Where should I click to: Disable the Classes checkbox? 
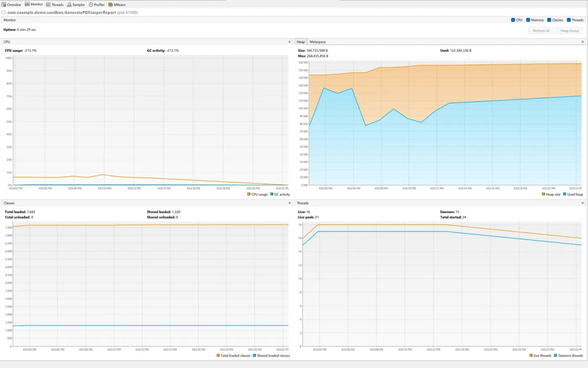click(549, 20)
